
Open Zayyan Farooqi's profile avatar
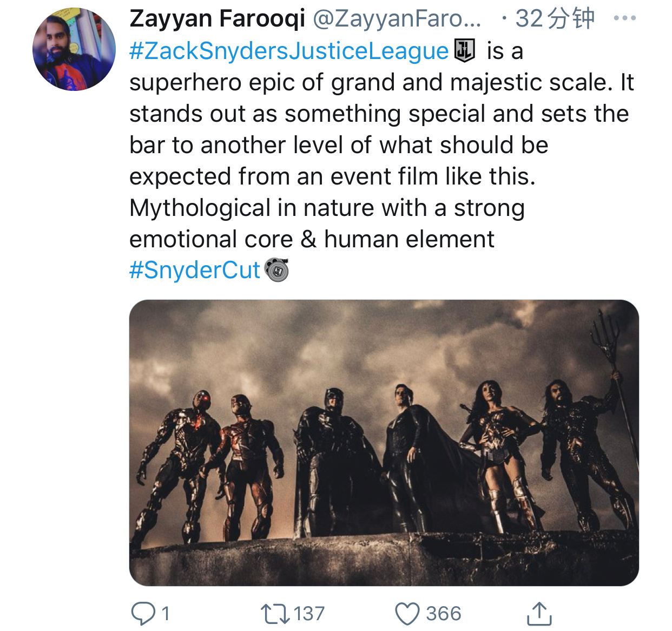click(74, 49)
